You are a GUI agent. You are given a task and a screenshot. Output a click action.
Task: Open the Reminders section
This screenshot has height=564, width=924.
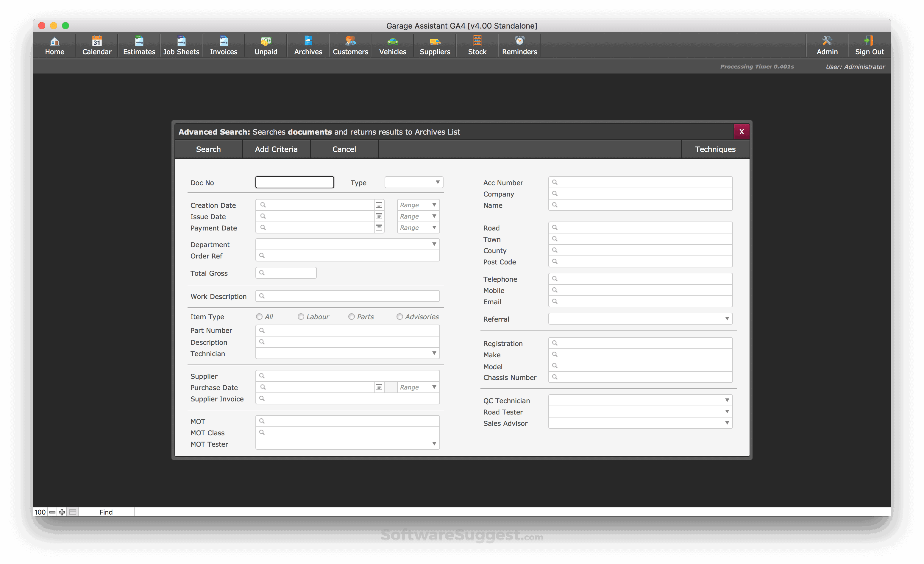coord(519,45)
